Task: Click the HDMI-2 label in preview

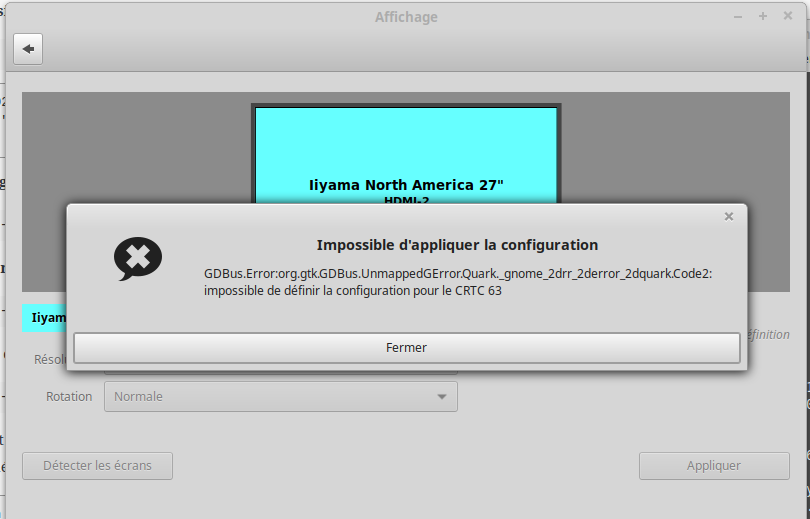Action: click(406, 201)
